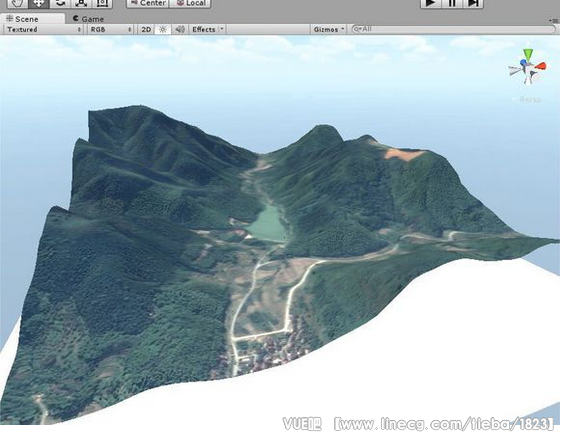This screenshot has height=441, width=582.
Task: Select the Scale tool
Action: pos(81,3)
